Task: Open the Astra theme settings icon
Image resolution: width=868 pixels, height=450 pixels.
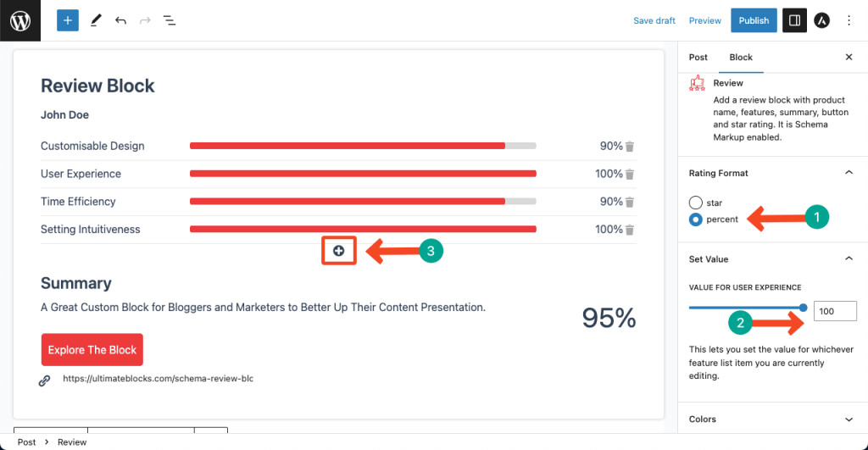Action: [821, 20]
